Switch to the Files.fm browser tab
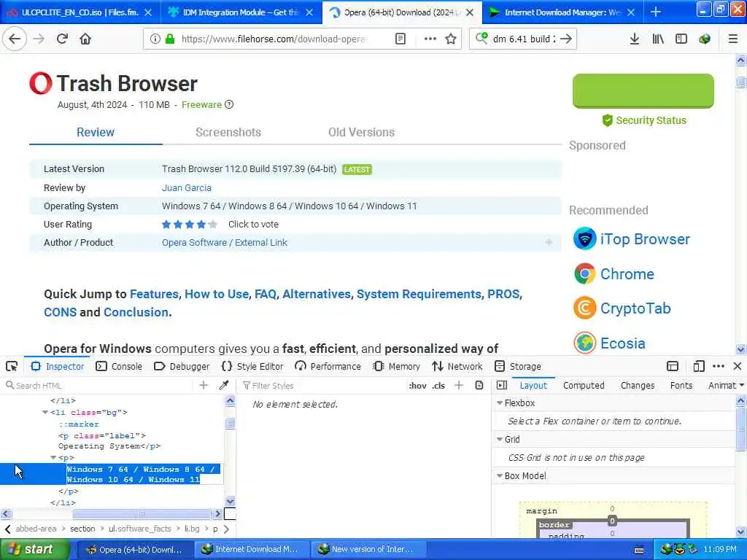The height and width of the screenshot is (560, 747). point(79,12)
